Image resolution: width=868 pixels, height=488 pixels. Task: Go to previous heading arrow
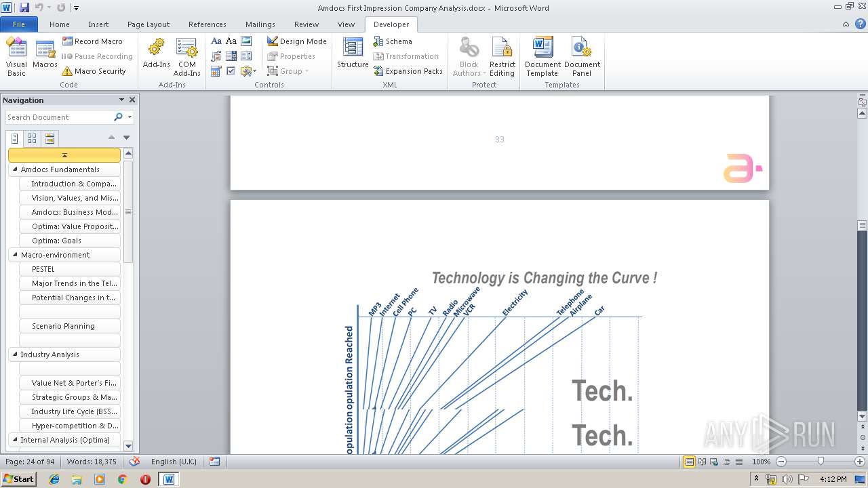[x=112, y=138]
